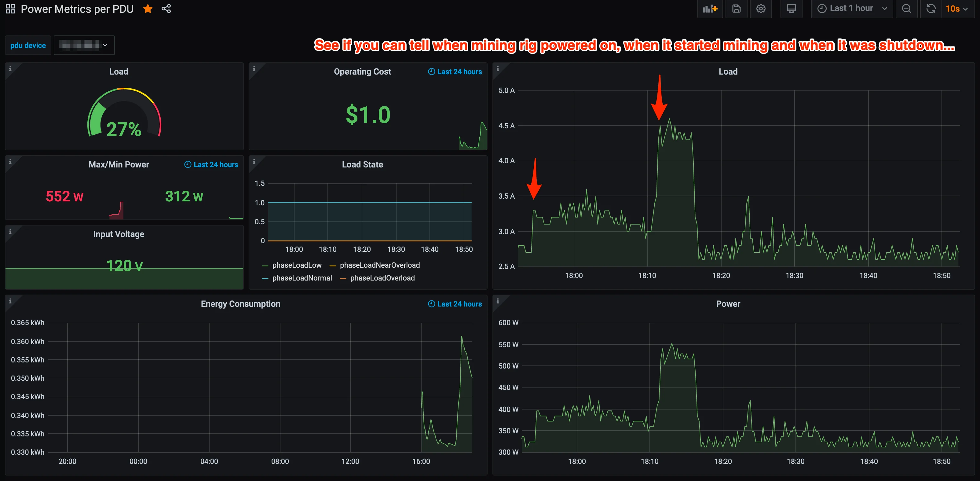The width and height of the screenshot is (980, 481).
Task: Open dashboard settings gear
Action: [x=760, y=9]
